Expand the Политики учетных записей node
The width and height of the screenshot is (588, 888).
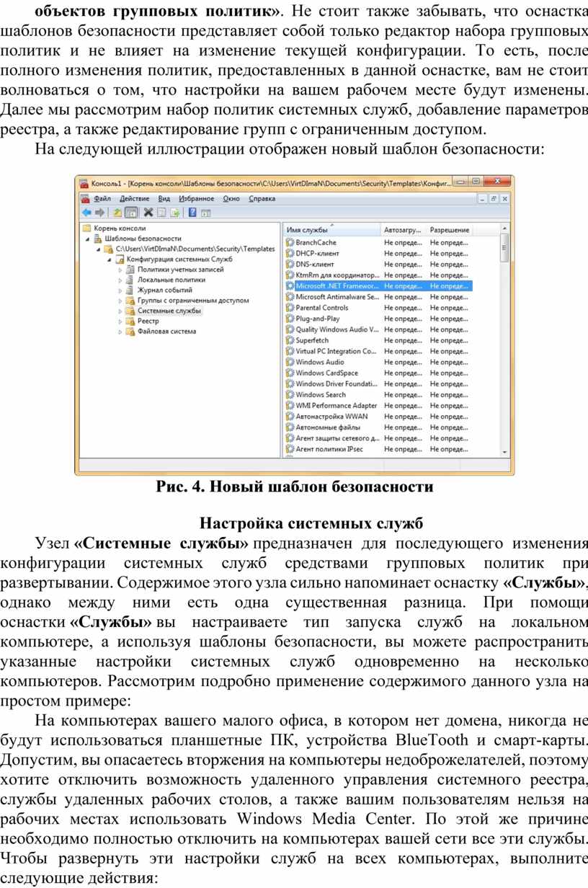coord(120,270)
